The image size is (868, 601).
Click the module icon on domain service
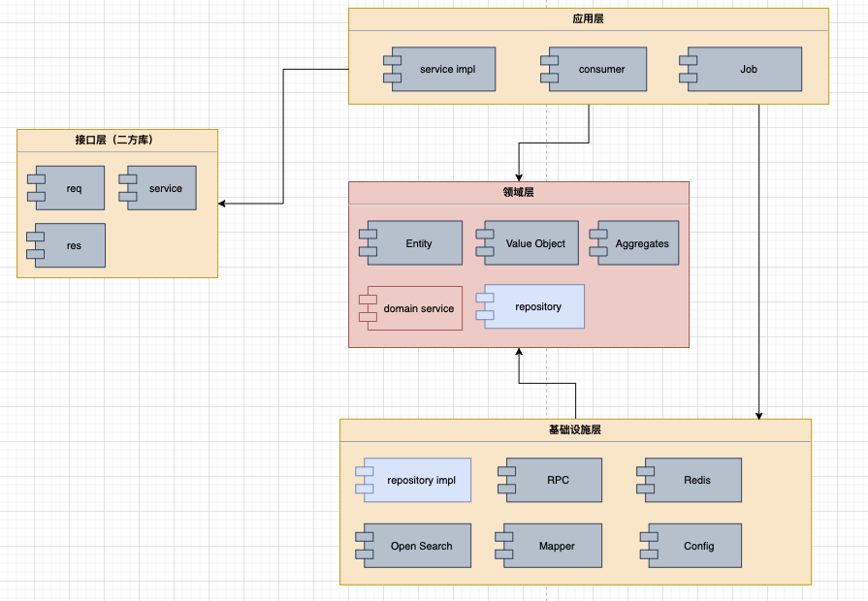[369, 308]
